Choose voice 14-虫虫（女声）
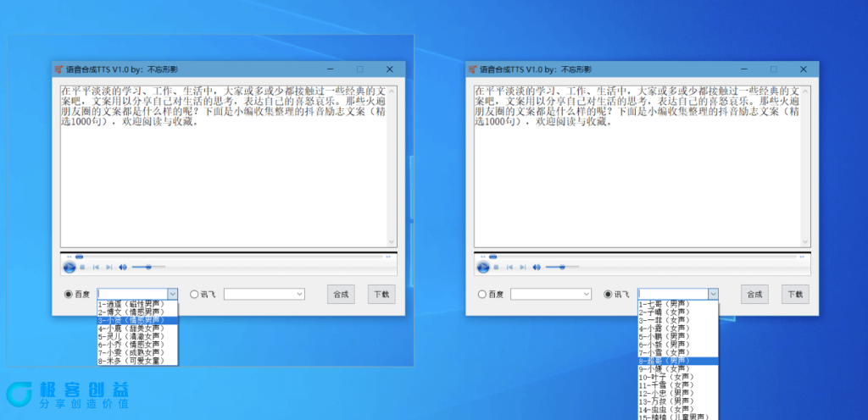The height and width of the screenshot is (420, 868). coord(678,410)
